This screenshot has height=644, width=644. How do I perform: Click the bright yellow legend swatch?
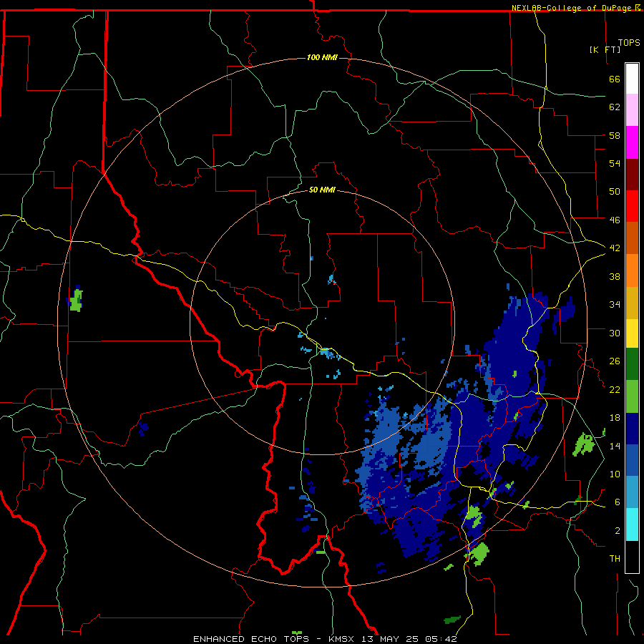pos(632,333)
